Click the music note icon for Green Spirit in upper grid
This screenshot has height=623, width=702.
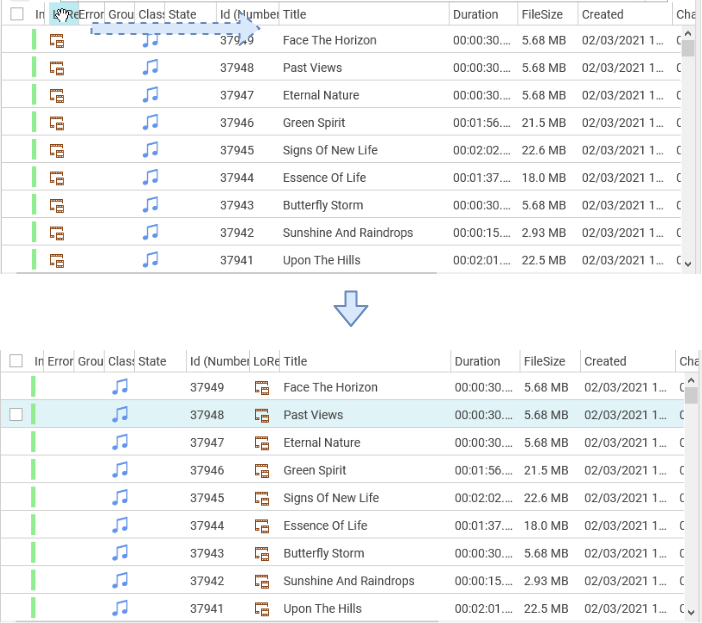coord(151,123)
